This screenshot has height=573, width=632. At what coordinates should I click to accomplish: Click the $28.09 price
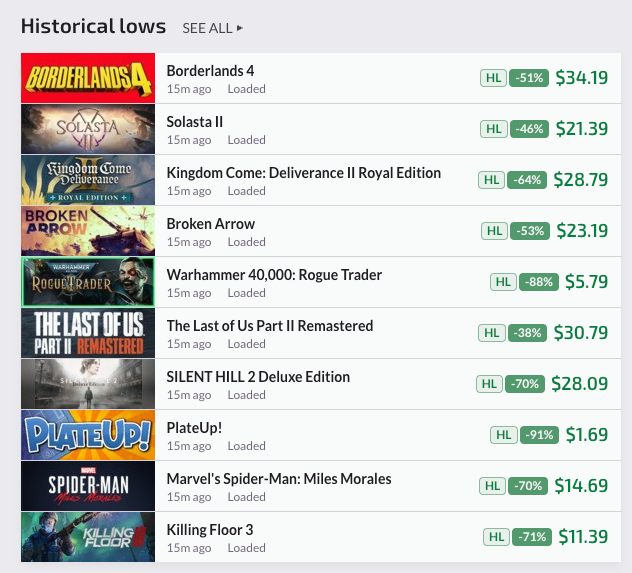[x=580, y=383]
